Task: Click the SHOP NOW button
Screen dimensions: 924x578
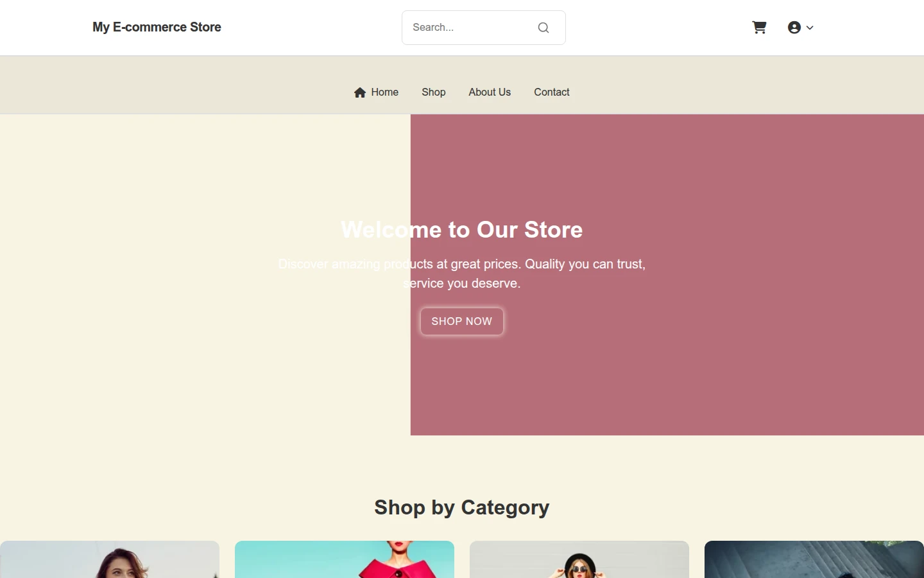Action: click(462, 321)
